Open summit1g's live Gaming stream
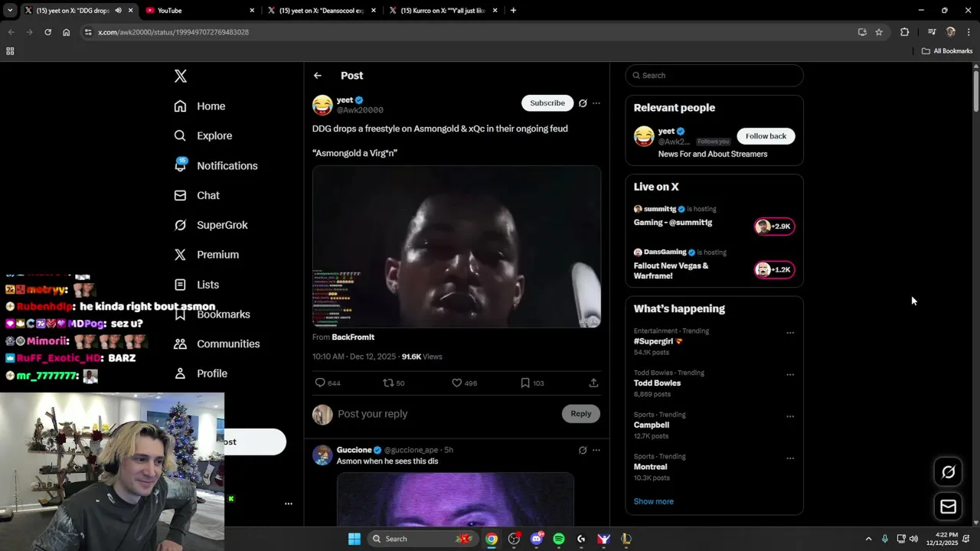Screen dimensions: 980x551 (673, 223)
